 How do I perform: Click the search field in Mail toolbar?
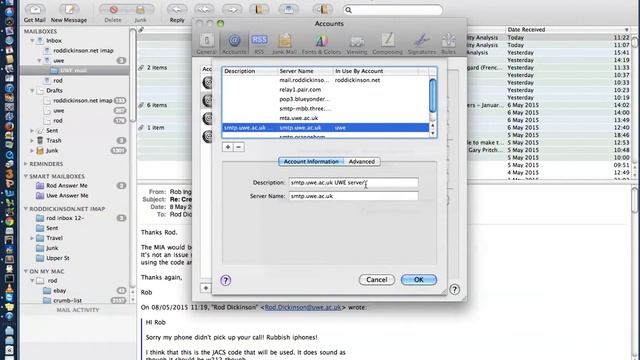pyautogui.click(x=393, y=10)
